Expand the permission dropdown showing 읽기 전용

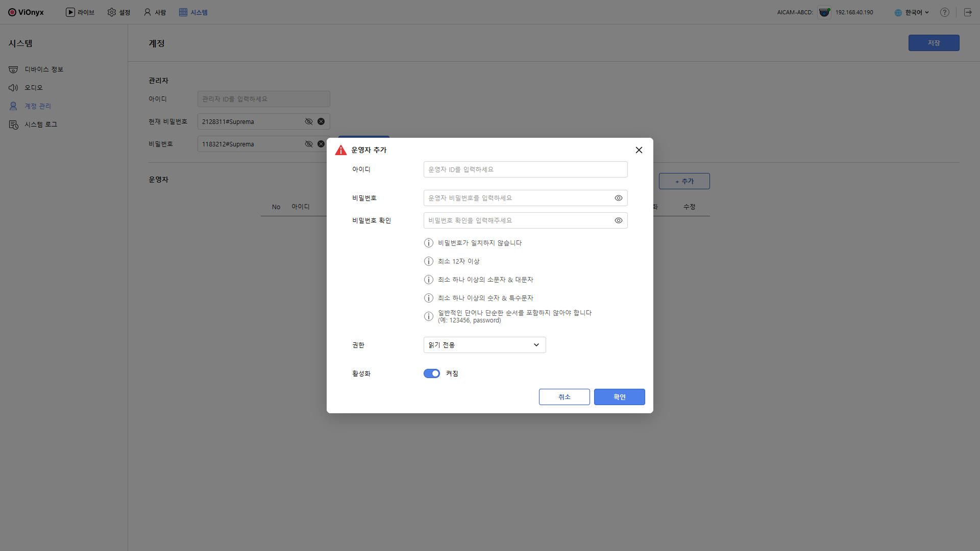(484, 345)
